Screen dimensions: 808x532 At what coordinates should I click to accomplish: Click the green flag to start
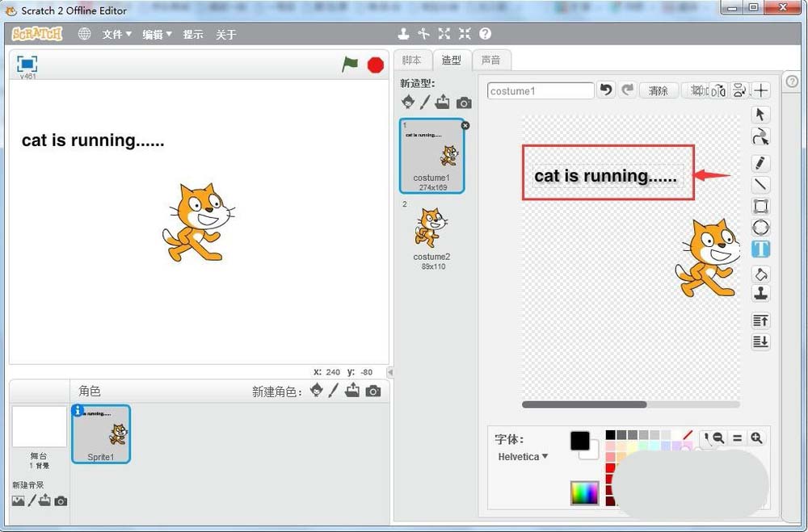[x=349, y=65]
